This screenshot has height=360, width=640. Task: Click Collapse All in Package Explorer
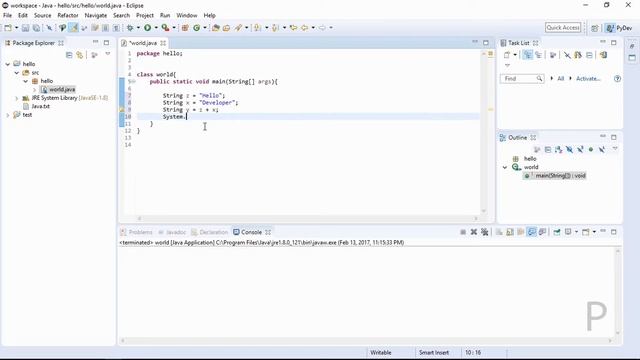[x=69, y=55]
